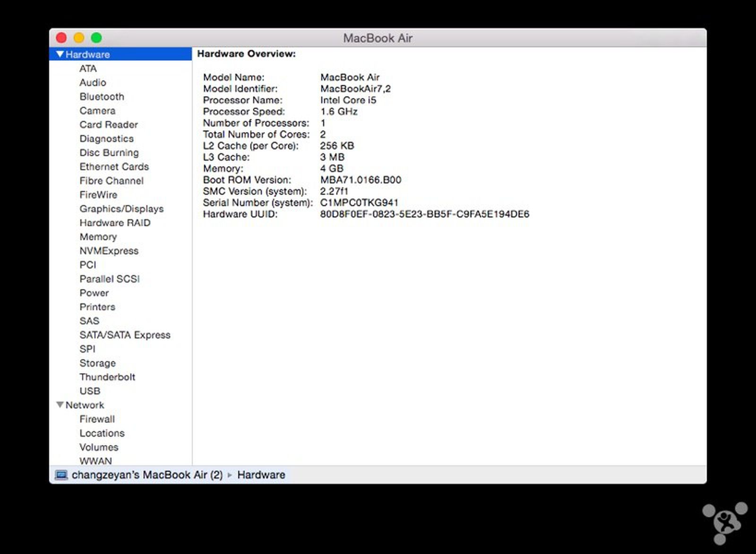The image size is (756, 554).
Task: Click the MacBook icon in the breadcrumb bar
Action: 61,475
